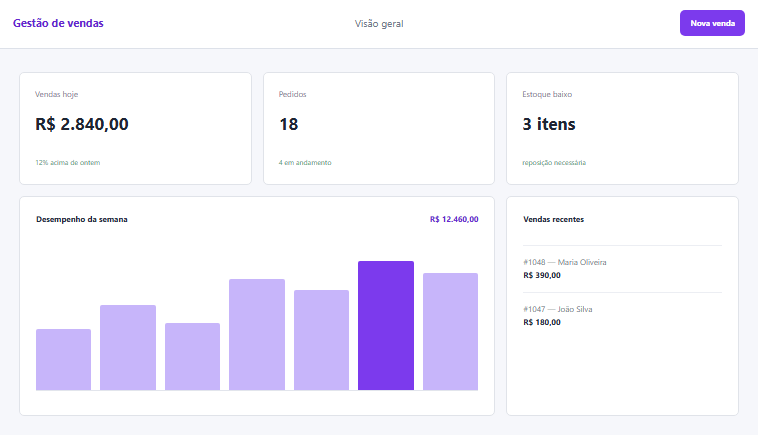Select the 3 itens value
This screenshot has width=758, height=435.
tap(549, 124)
